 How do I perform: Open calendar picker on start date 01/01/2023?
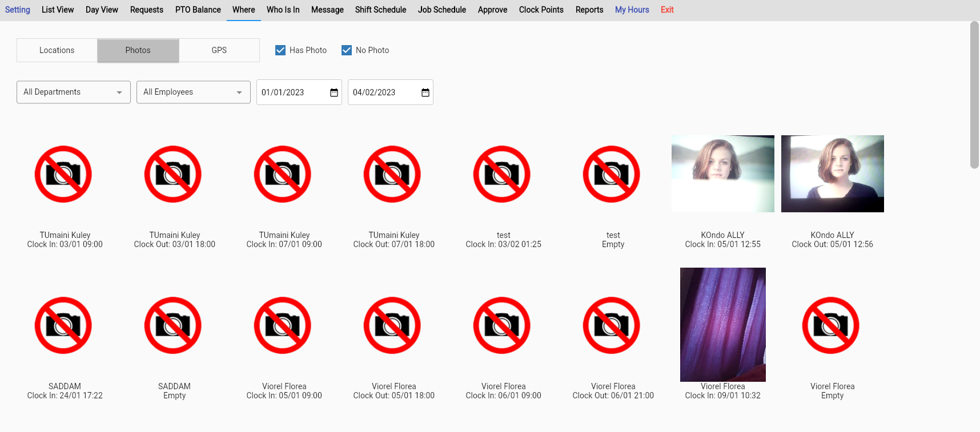(334, 92)
